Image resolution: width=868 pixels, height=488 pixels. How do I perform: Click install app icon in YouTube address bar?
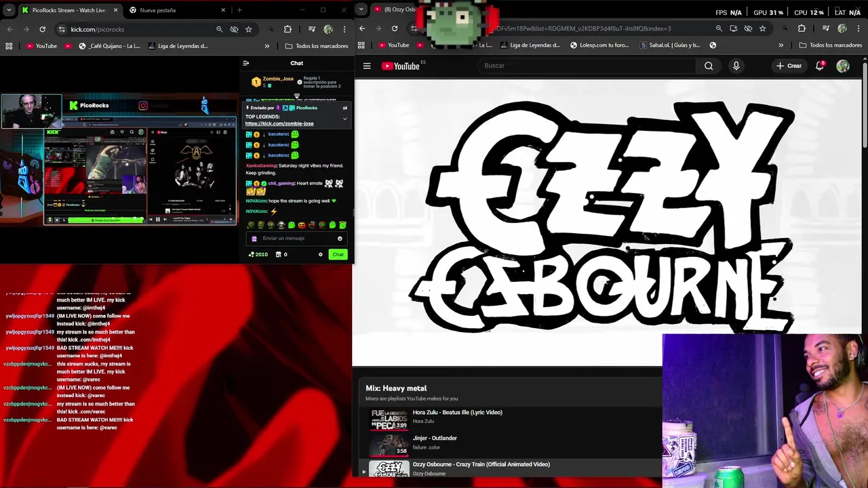tap(734, 28)
